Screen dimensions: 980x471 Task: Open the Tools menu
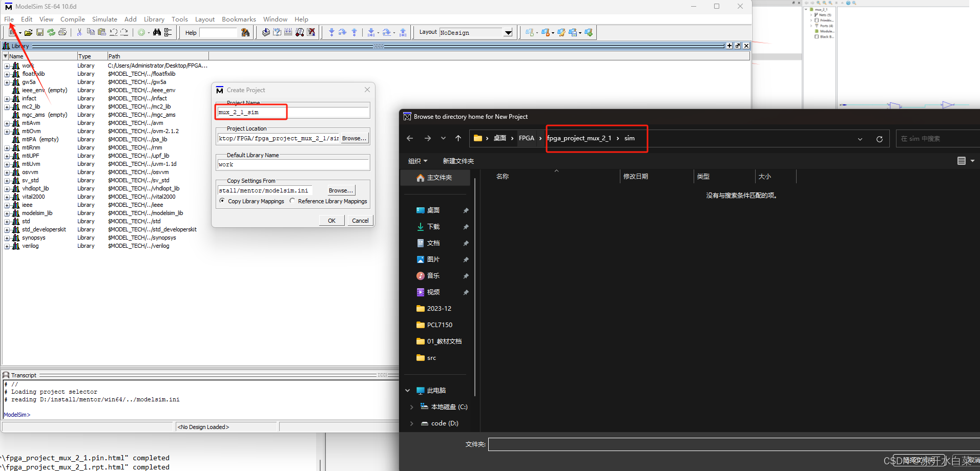(179, 19)
